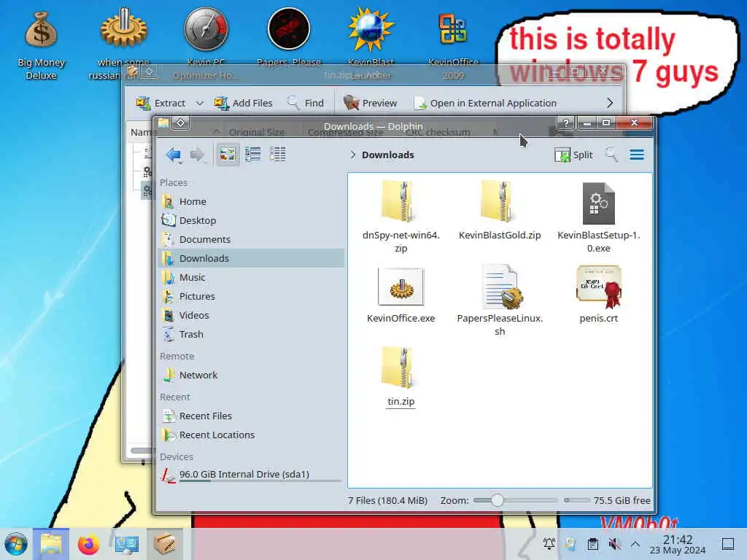Viewport: 747px width, 560px height.
Task: Click Find in archive manager toolbar
Action: coord(306,103)
